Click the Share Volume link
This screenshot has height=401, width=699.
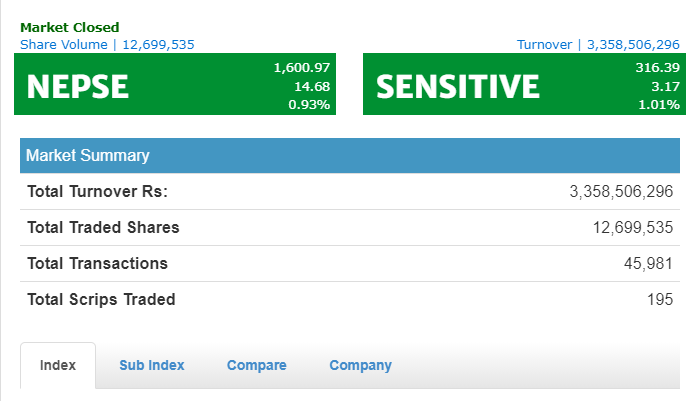[x=107, y=44]
